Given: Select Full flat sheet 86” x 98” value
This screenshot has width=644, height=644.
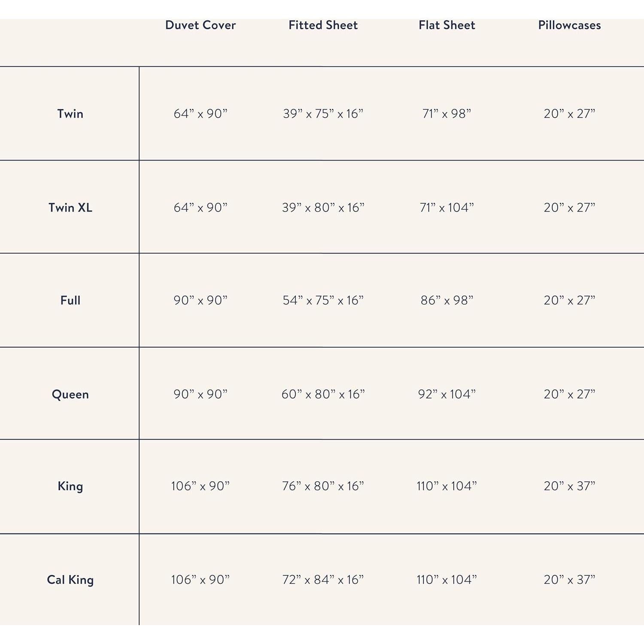Looking at the screenshot, I should [x=447, y=301].
